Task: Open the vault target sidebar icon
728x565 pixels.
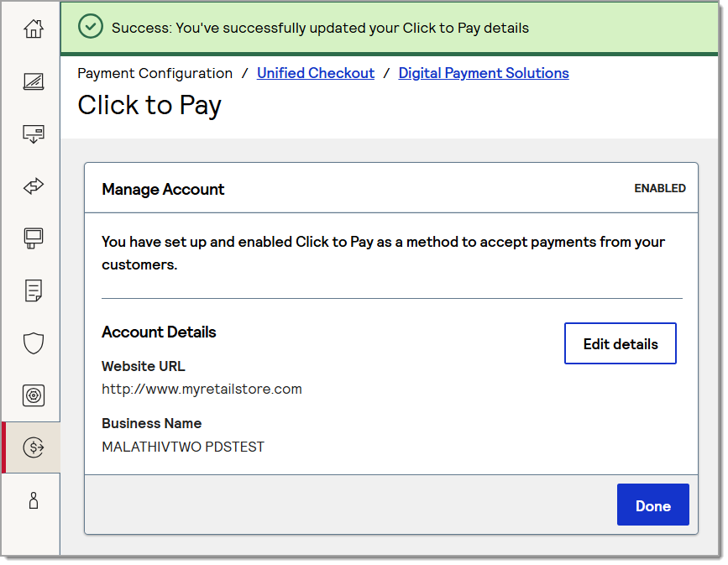Action: pos(33,395)
